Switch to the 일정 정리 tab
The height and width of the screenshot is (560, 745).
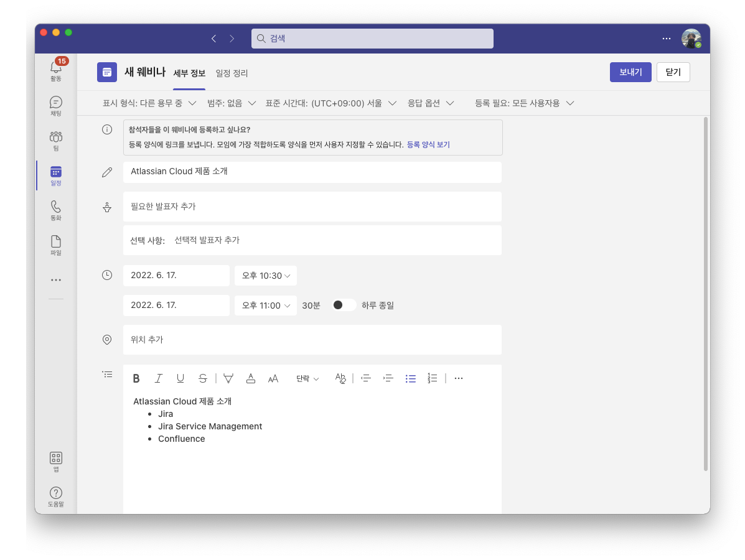(x=232, y=73)
